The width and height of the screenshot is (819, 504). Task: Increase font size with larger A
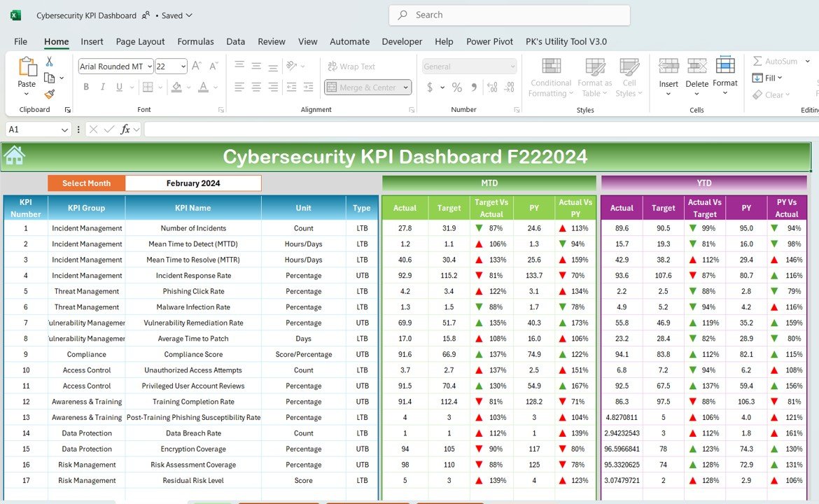click(x=197, y=66)
